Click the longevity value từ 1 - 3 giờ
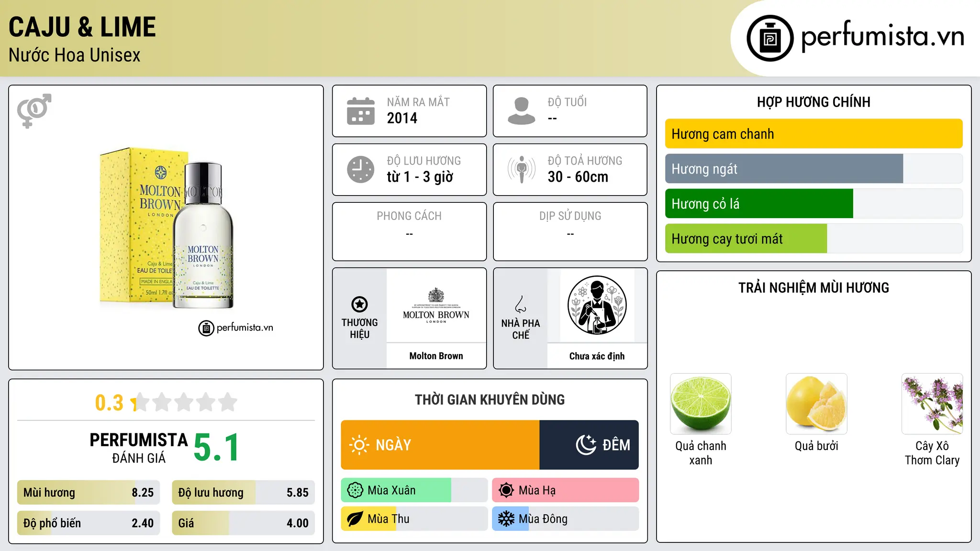The image size is (980, 551). (x=420, y=177)
